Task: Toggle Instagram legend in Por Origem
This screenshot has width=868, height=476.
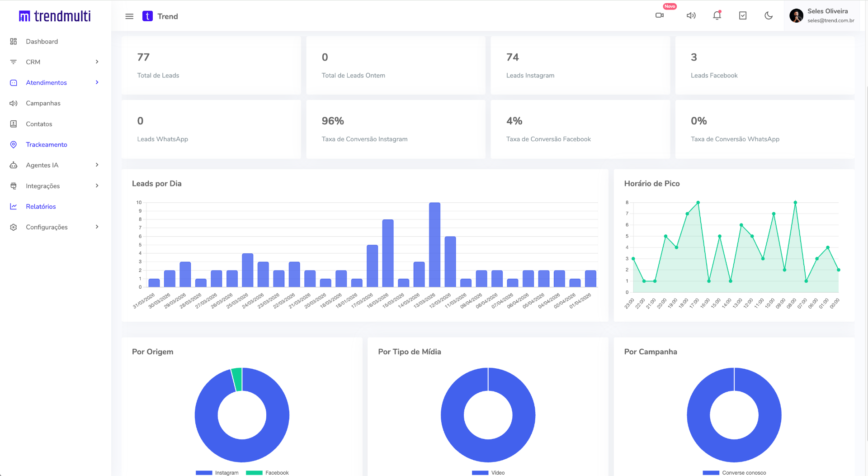Action: coord(217,472)
